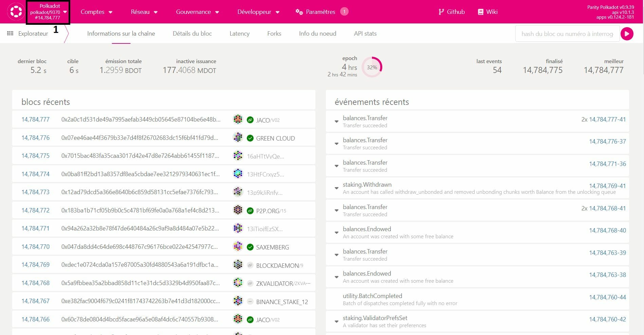
Task: Open block 14,784,776 link
Action: pyautogui.click(x=36, y=138)
